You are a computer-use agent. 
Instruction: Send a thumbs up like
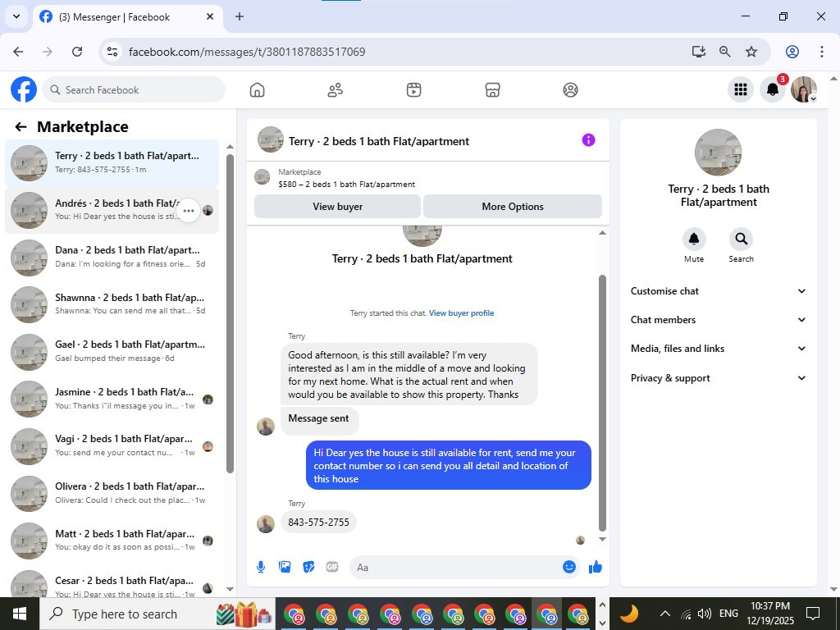(596, 568)
